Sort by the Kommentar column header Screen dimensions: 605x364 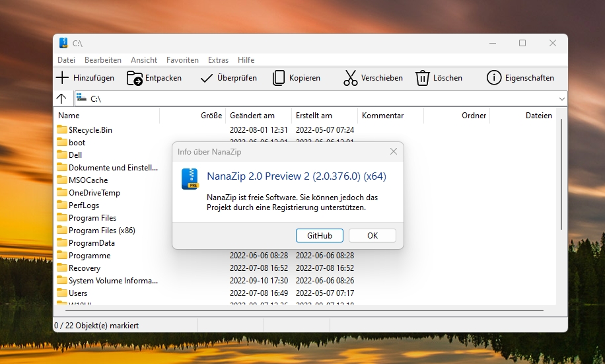click(390, 116)
